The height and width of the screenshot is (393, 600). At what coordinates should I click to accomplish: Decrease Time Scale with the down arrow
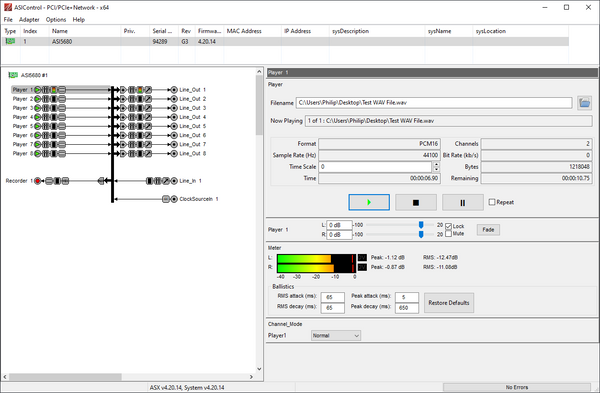(436, 169)
